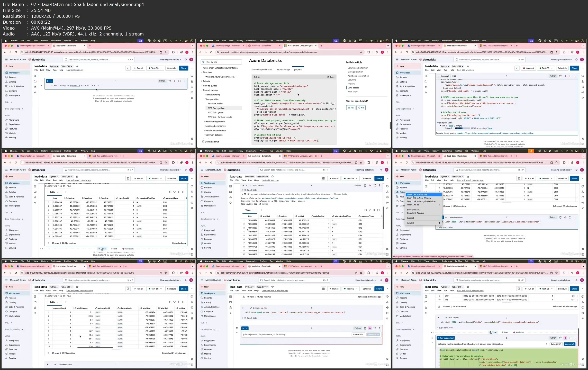The width and height of the screenshot is (588, 370).
Task: Open the AutoFill submenu in context menu
Action: pyautogui.click(x=423, y=223)
